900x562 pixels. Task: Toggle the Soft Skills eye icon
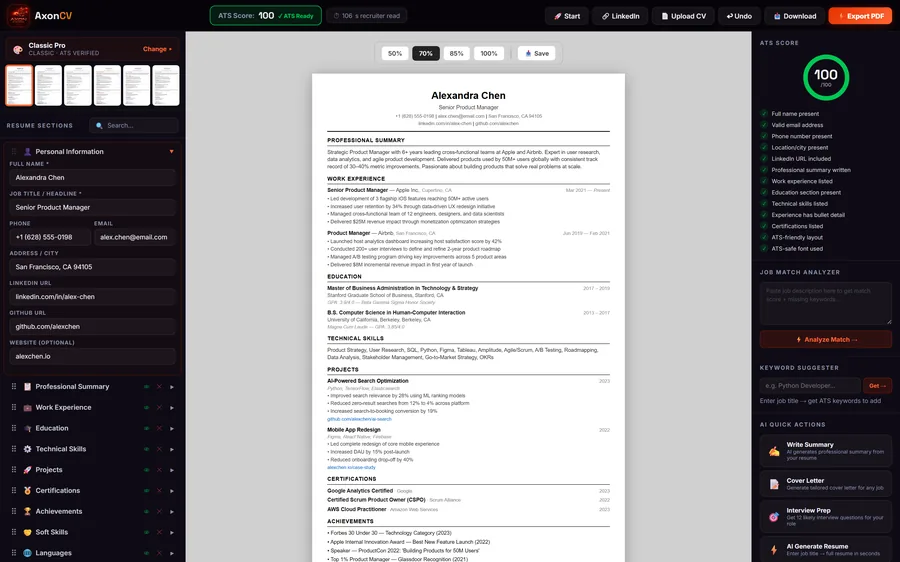click(146, 532)
